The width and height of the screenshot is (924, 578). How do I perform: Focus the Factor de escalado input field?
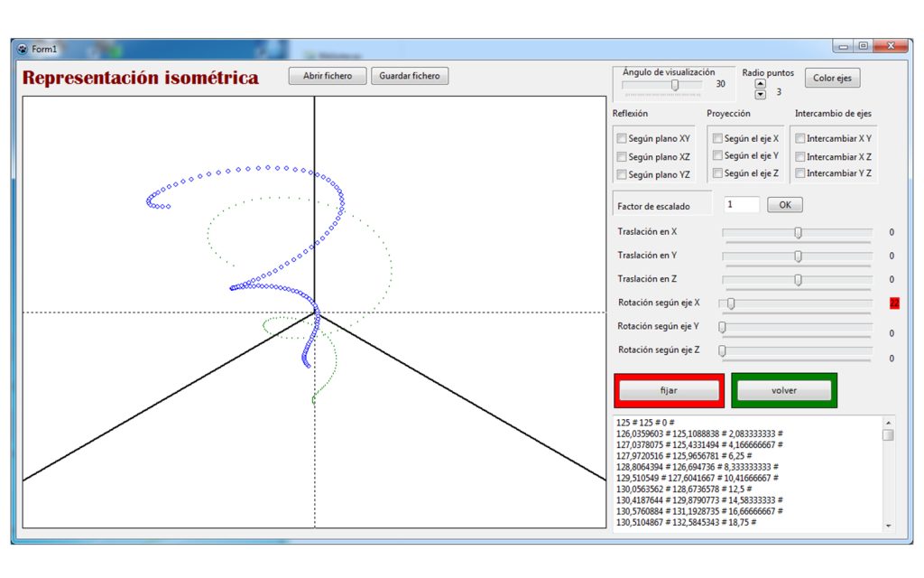tap(741, 205)
